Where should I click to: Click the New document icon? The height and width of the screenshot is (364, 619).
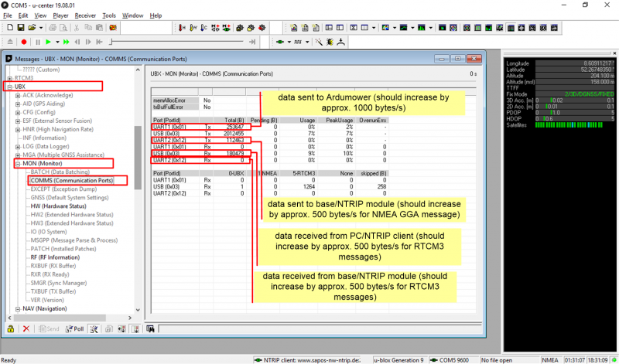click(11, 28)
